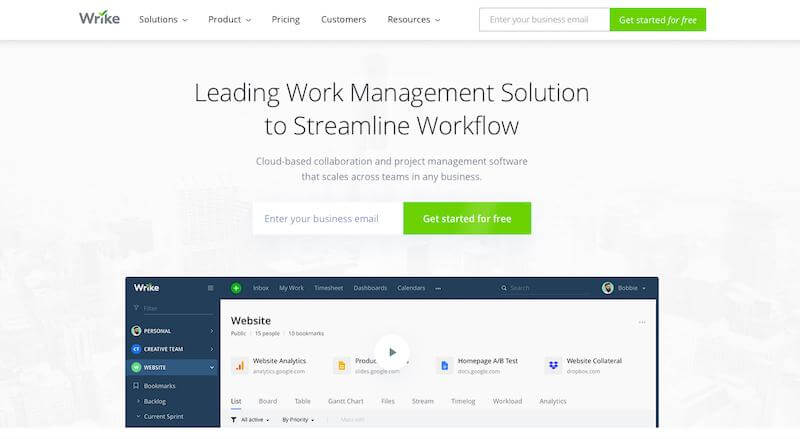Viewport: 800px width, 439px height.
Task: Expand the CREATIVE TEAM chevron
Action: click(212, 349)
